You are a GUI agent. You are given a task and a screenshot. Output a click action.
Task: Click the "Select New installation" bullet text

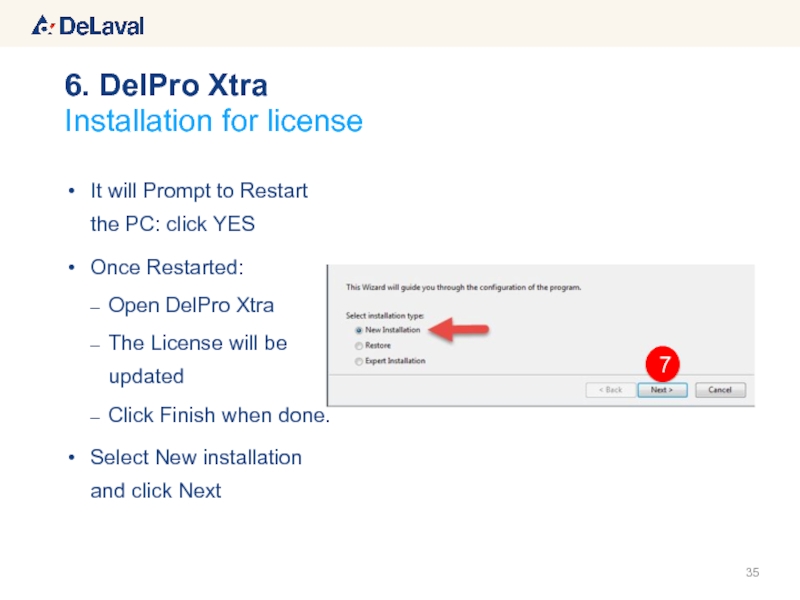click(195, 457)
